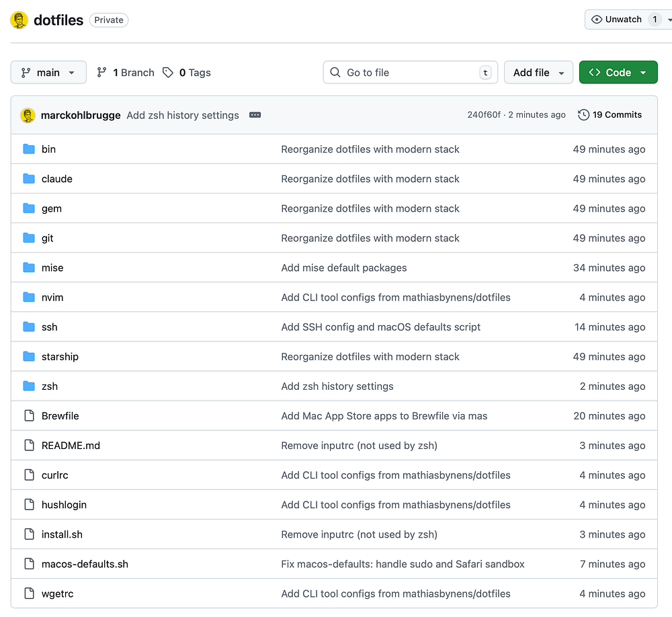
Task: Click the curlrc file icon
Action: pos(29,475)
